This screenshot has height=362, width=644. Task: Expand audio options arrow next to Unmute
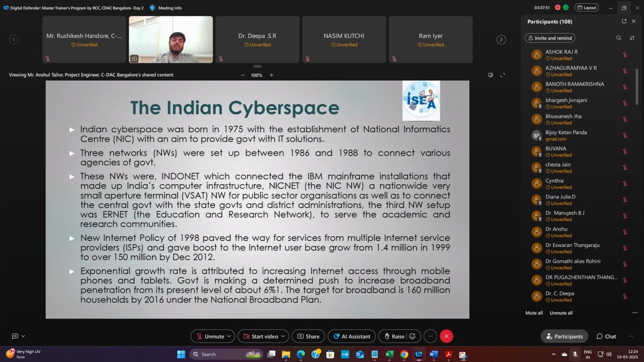pyautogui.click(x=229, y=337)
